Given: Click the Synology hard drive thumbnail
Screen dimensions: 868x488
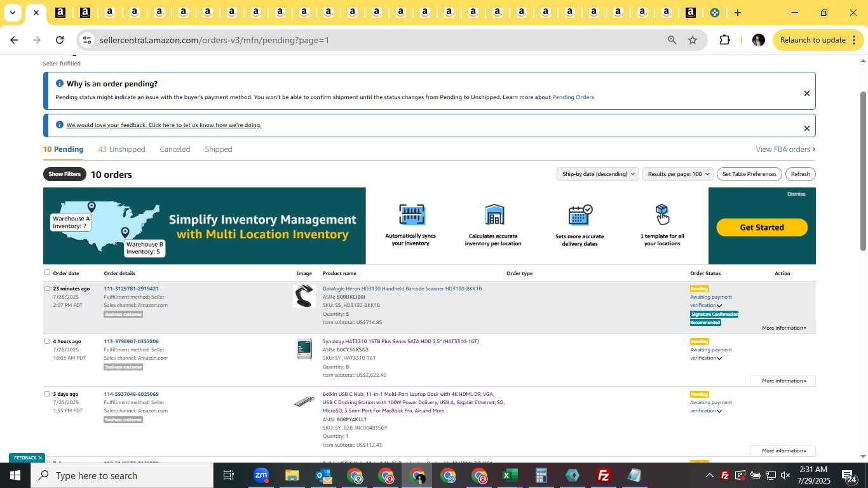Looking at the screenshot, I should pos(304,349).
